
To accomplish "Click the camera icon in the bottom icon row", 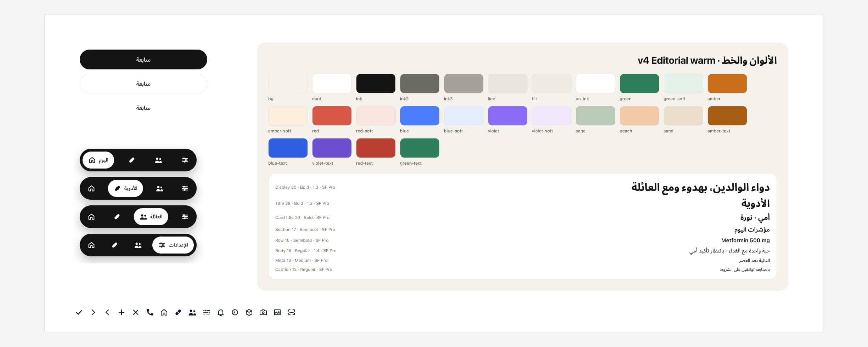I will 263,312.
